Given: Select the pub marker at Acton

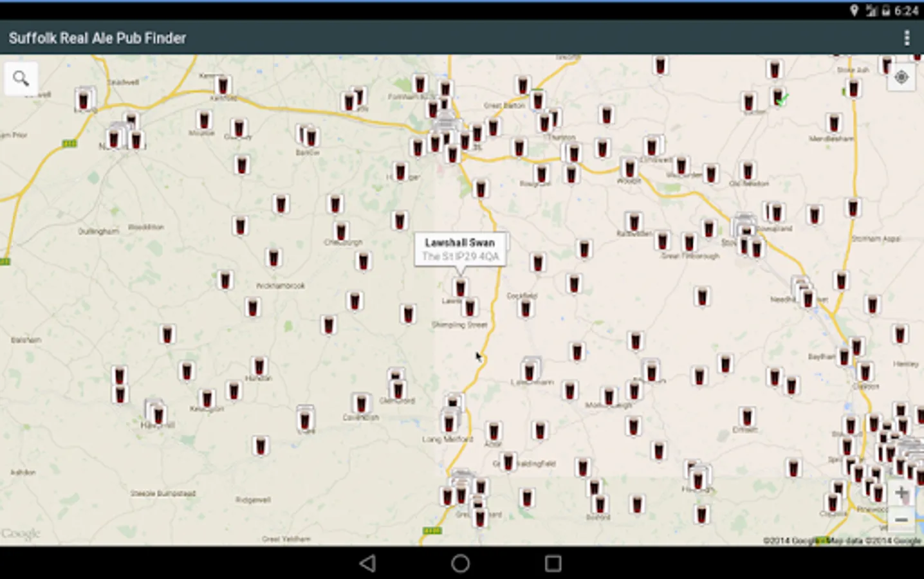Looking at the screenshot, I should tap(494, 431).
